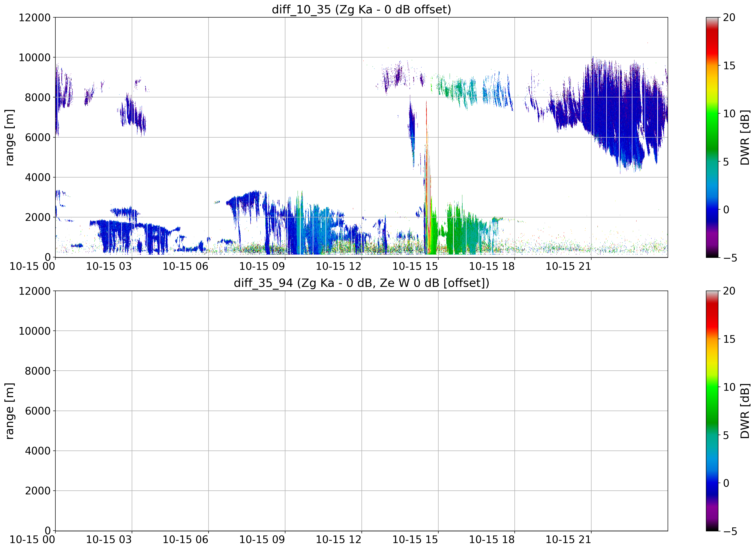Select the "10-15 00" time tick under the diff_10_35 plot
The width and height of the screenshot is (756, 550).
(x=32, y=266)
